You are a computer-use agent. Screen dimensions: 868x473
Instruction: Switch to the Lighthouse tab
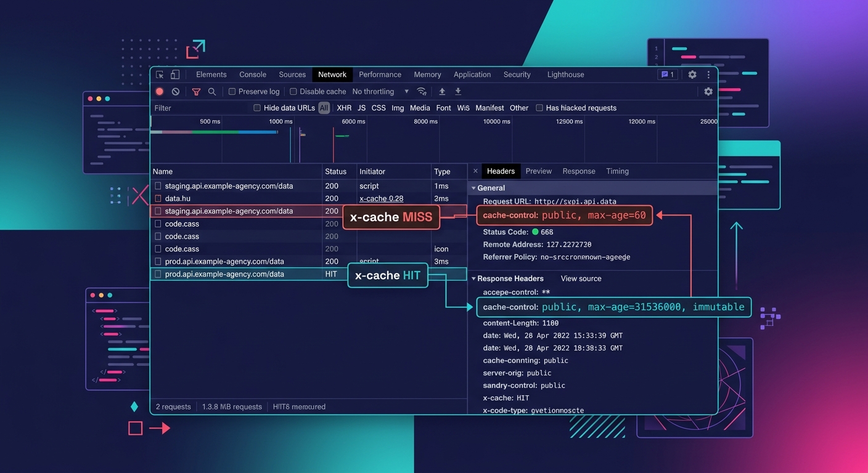click(565, 75)
